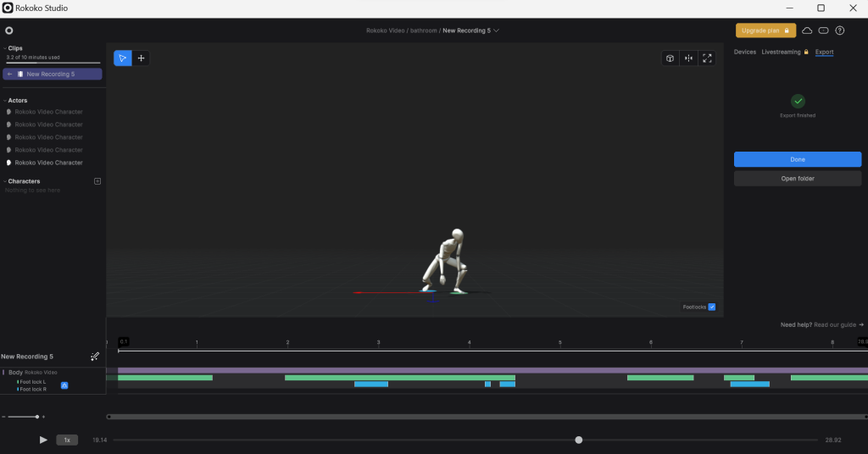Open the cloud sync icon

[x=807, y=30]
